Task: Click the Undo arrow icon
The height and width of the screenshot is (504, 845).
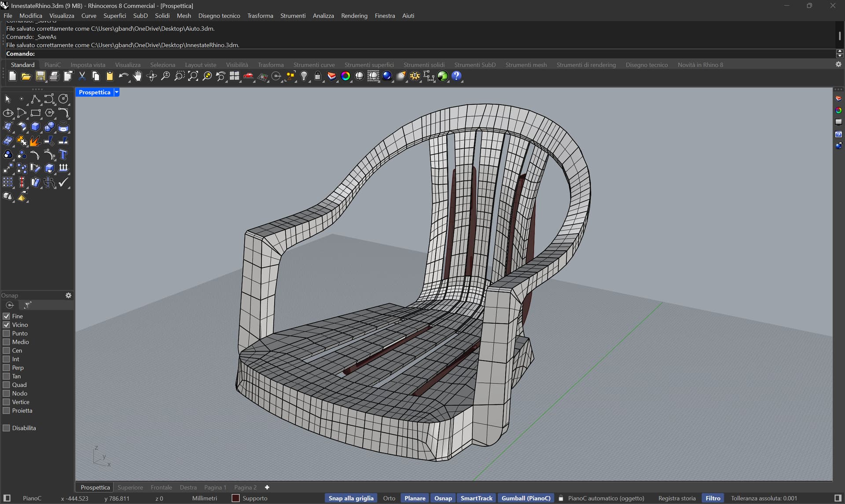Action: (x=124, y=76)
